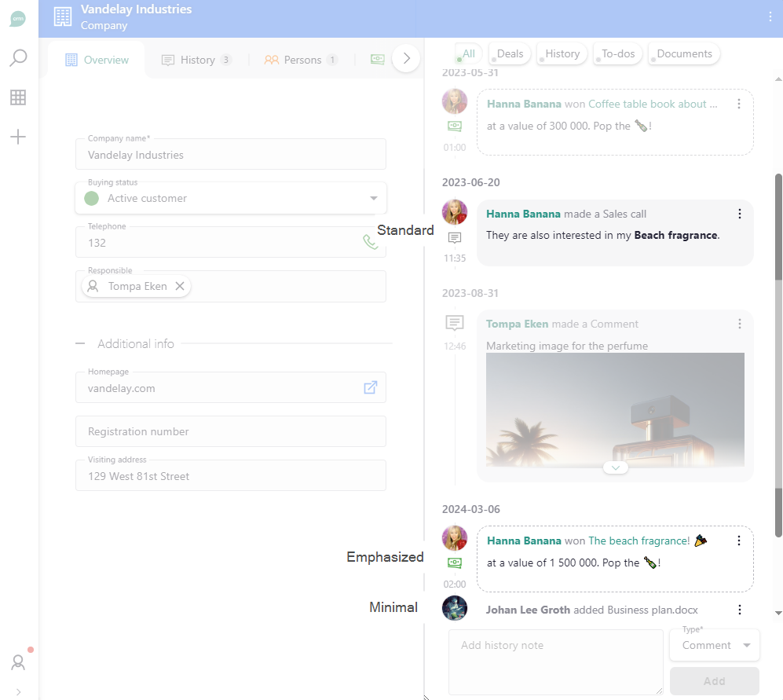Viewport: 783px width, 700px height.
Task: Select the Deals filter chip
Action: pos(510,53)
